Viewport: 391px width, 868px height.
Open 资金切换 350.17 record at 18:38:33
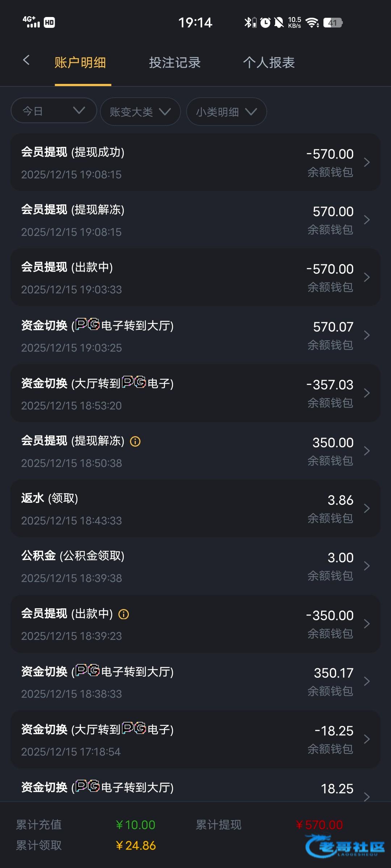click(x=195, y=682)
